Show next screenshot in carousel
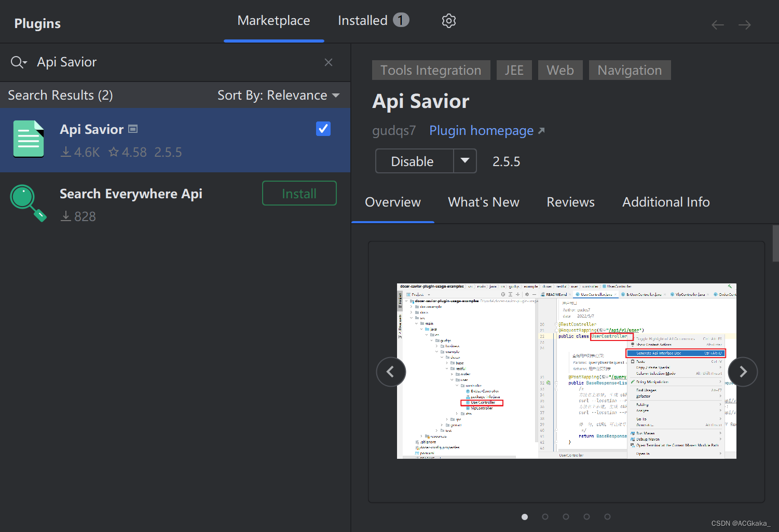Viewport: 779px width, 532px height. 743,372
